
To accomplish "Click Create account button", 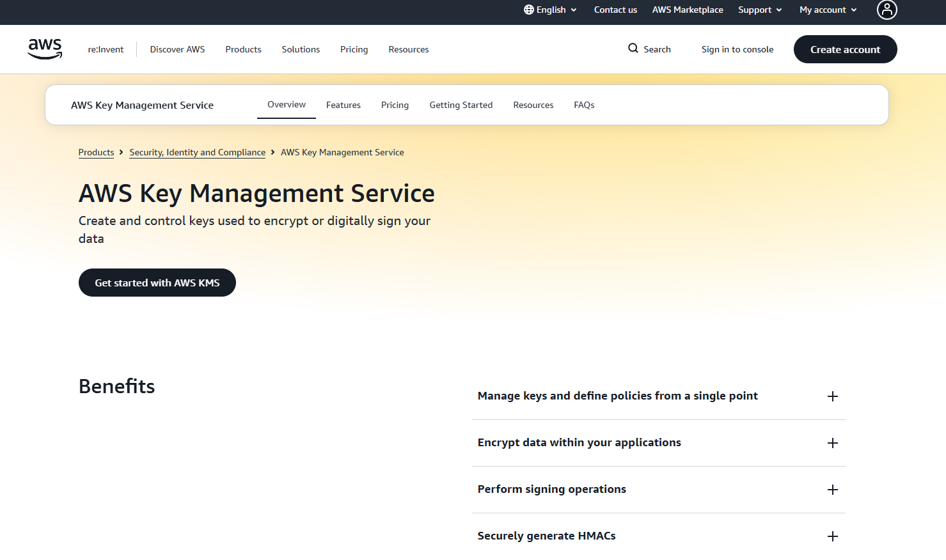I will [x=846, y=49].
